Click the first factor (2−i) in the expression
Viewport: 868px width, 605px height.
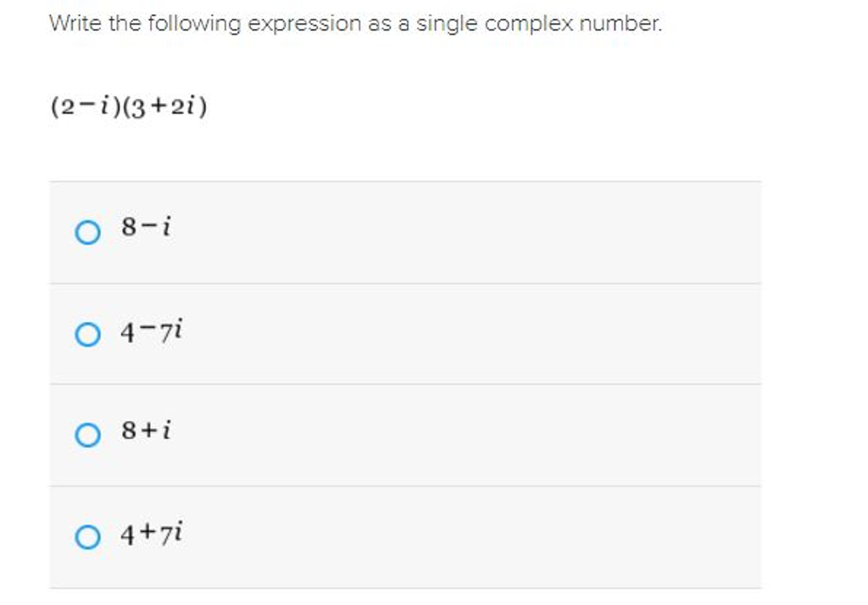[x=81, y=108]
